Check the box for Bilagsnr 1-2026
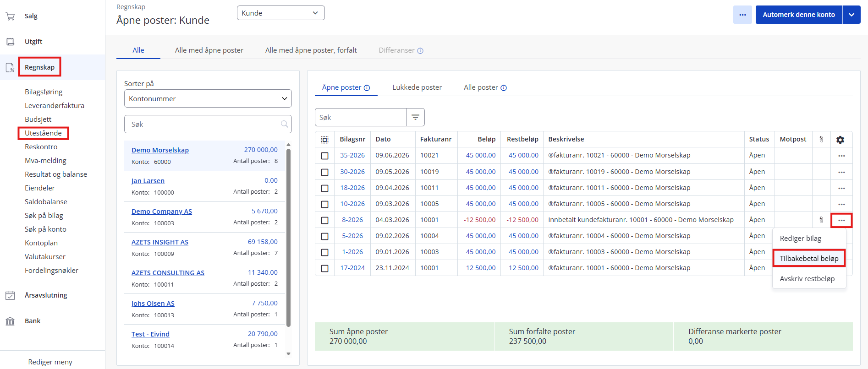 324,252
